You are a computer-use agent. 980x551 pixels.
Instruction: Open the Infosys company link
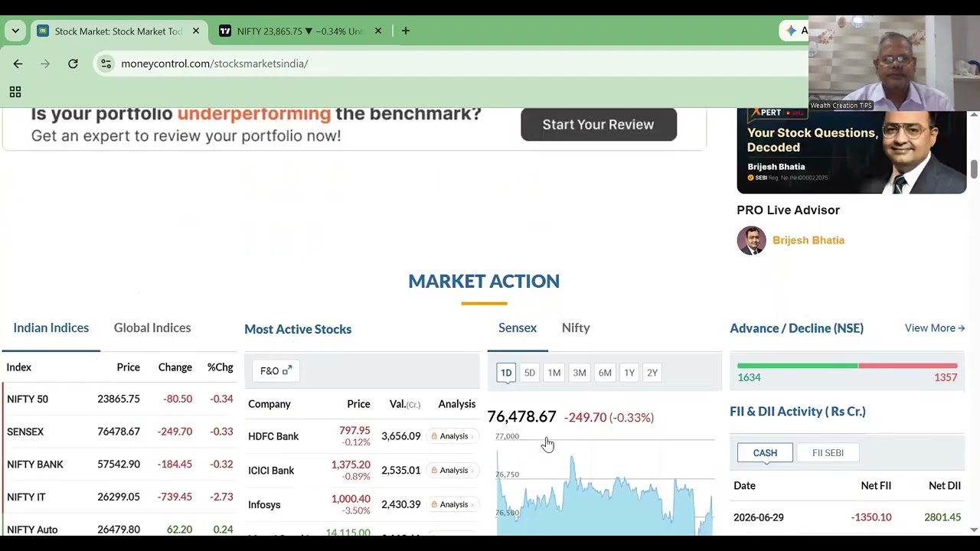264,505
